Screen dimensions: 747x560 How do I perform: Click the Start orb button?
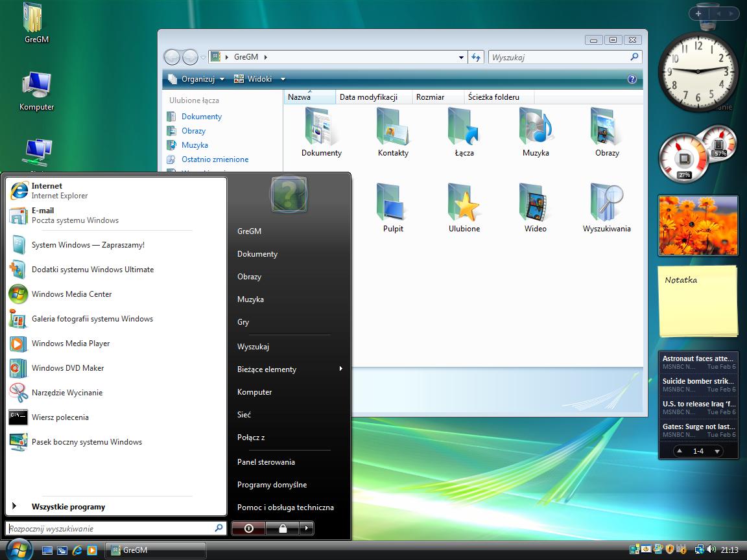pyautogui.click(x=19, y=550)
